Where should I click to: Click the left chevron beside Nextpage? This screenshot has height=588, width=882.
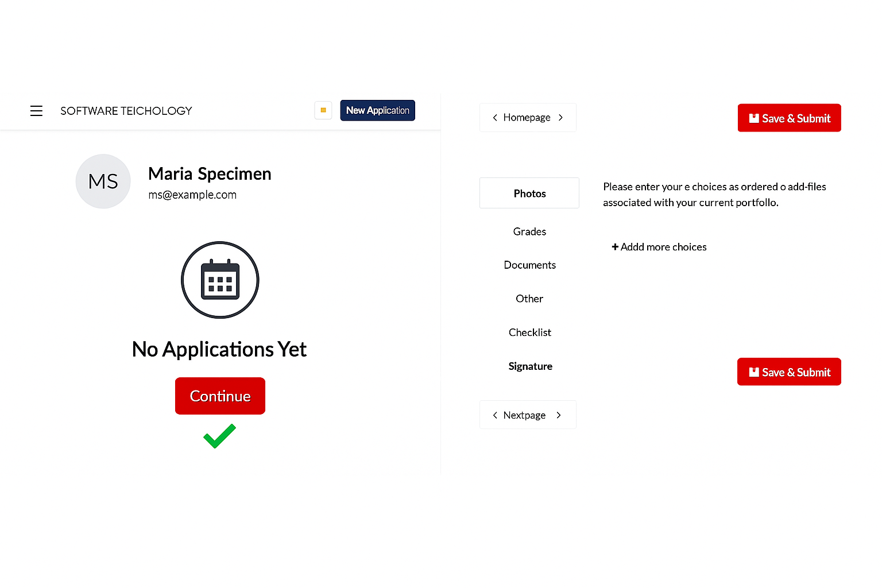pos(495,415)
